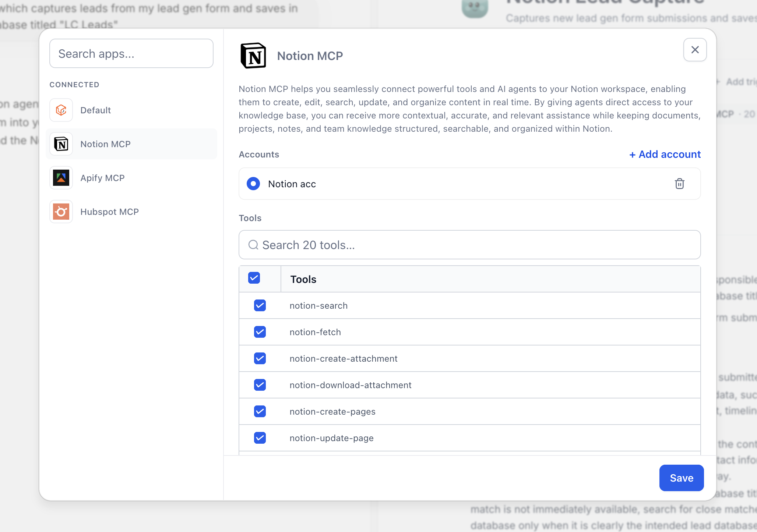The height and width of the screenshot is (532, 757).
Task: Click the large Notion logo in header
Action: pos(253,56)
